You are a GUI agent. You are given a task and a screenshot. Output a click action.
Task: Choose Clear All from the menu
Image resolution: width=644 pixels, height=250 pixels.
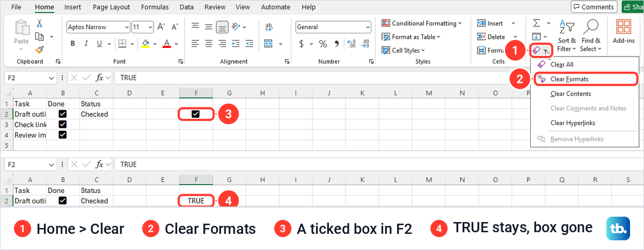pos(584,65)
